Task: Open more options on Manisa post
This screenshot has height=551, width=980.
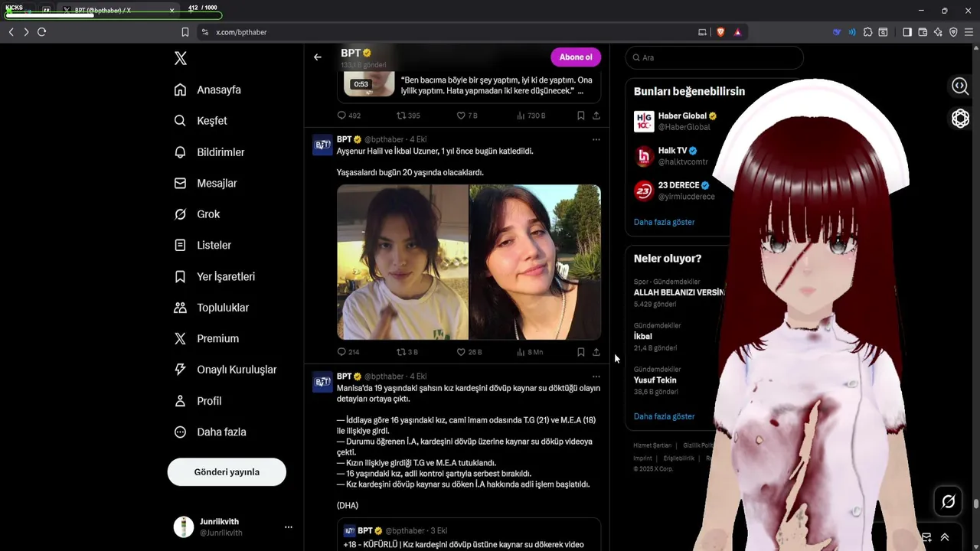Action: coord(596,377)
